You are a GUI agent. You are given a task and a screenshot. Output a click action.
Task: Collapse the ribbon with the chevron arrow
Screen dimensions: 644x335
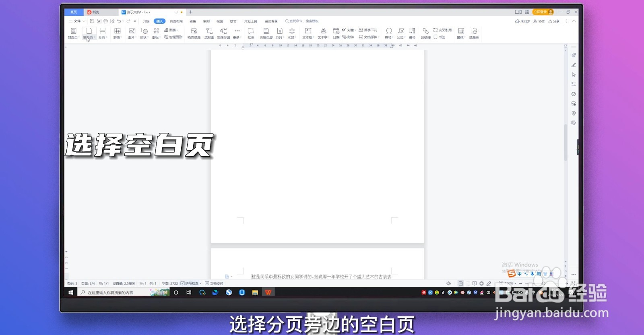pyautogui.click(x=574, y=21)
